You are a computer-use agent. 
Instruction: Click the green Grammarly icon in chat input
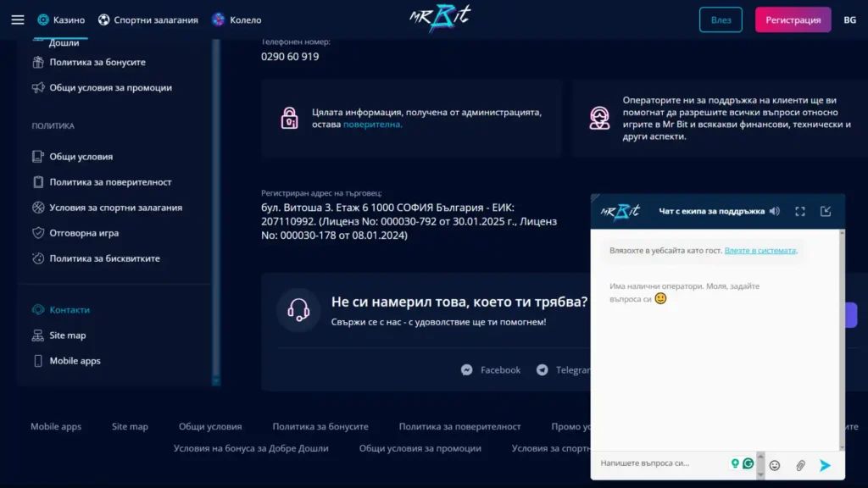click(748, 463)
